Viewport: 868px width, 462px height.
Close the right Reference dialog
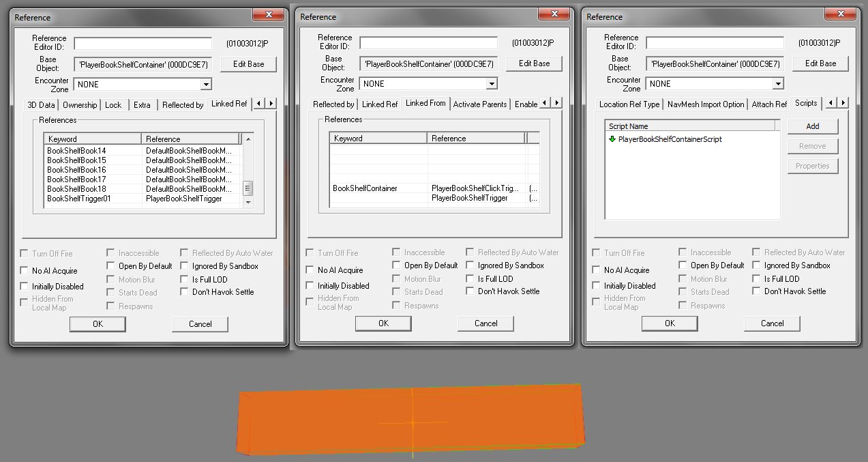pyautogui.click(x=840, y=15)
